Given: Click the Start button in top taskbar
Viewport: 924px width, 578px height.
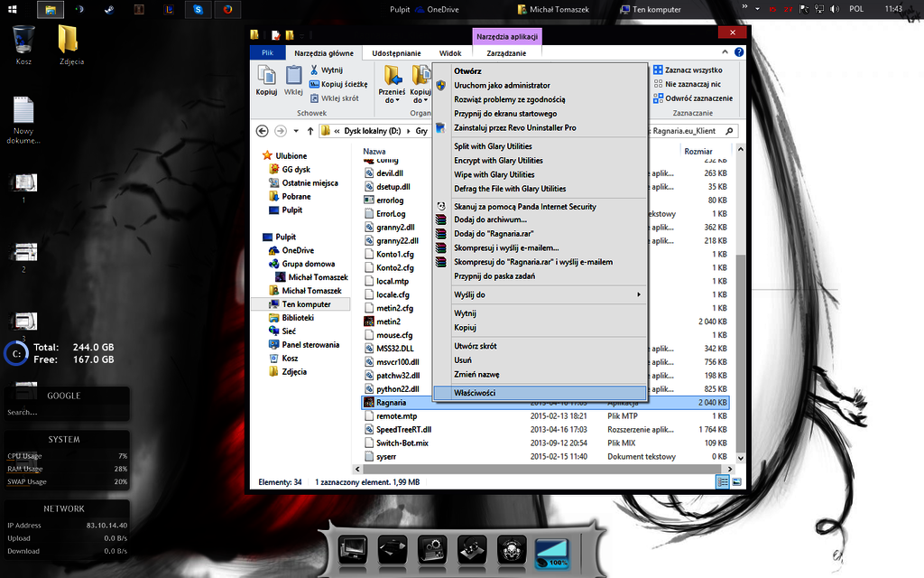Looking at the screenshot, I should coord(13,9).
